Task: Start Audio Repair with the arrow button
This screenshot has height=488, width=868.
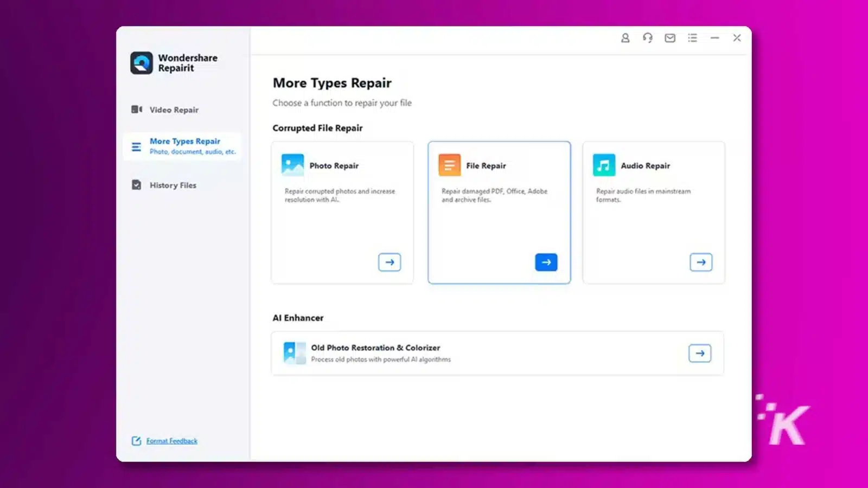Action: tap(700, 262)
